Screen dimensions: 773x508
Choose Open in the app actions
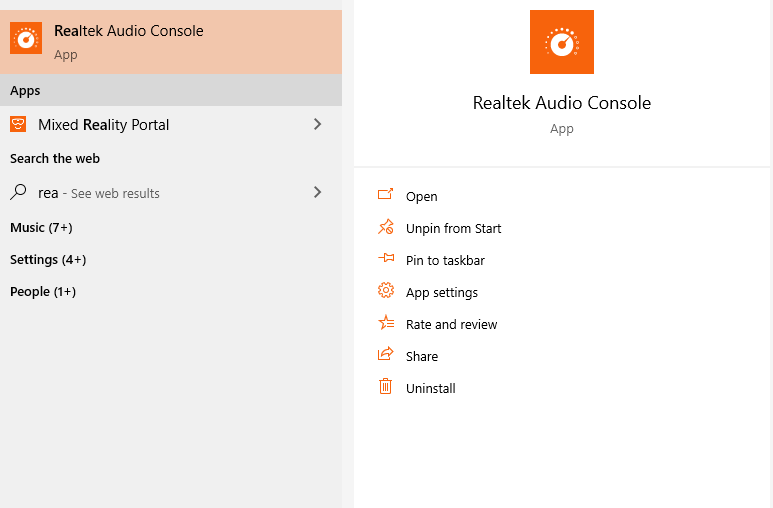422,196
